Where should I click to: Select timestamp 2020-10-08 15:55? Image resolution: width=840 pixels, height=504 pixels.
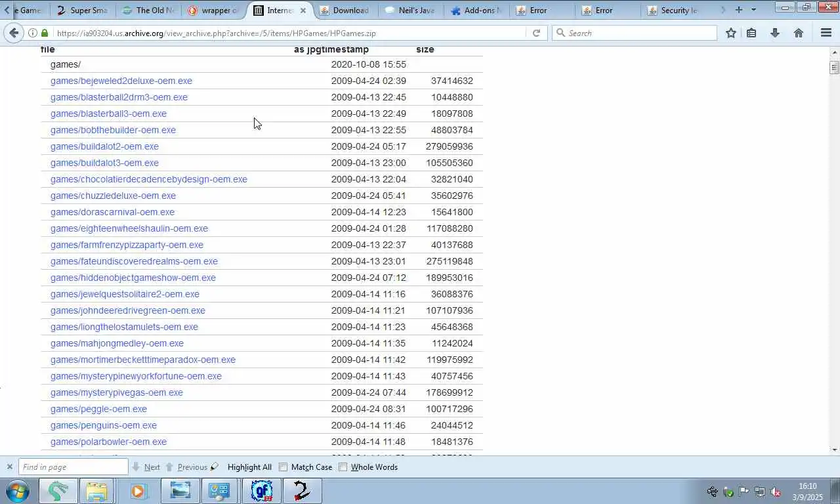[x=368, y=64]
